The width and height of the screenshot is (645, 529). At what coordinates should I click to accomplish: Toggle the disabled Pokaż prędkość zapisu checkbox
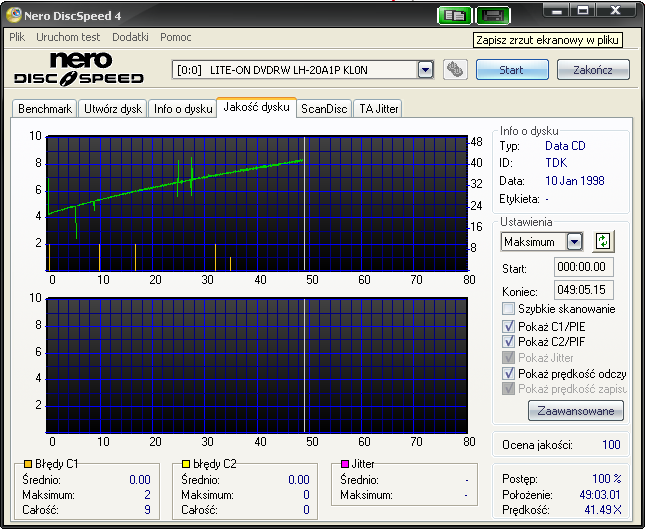508,389
